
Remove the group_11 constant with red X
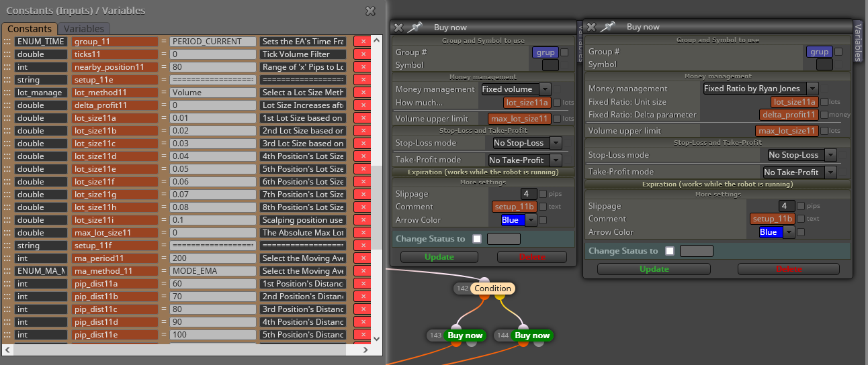363,42
